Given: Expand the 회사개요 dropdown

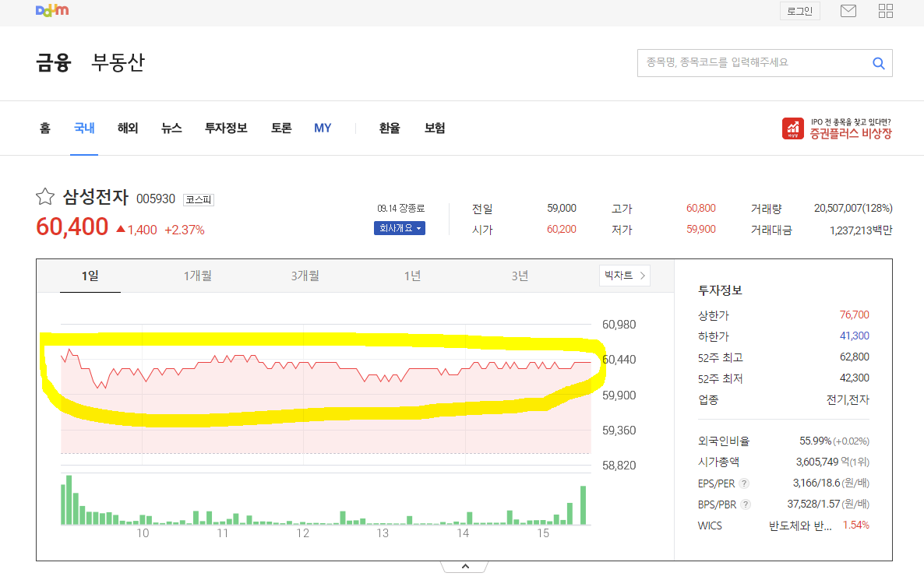Looking at the screenshot, I should [x=400, y=228].
